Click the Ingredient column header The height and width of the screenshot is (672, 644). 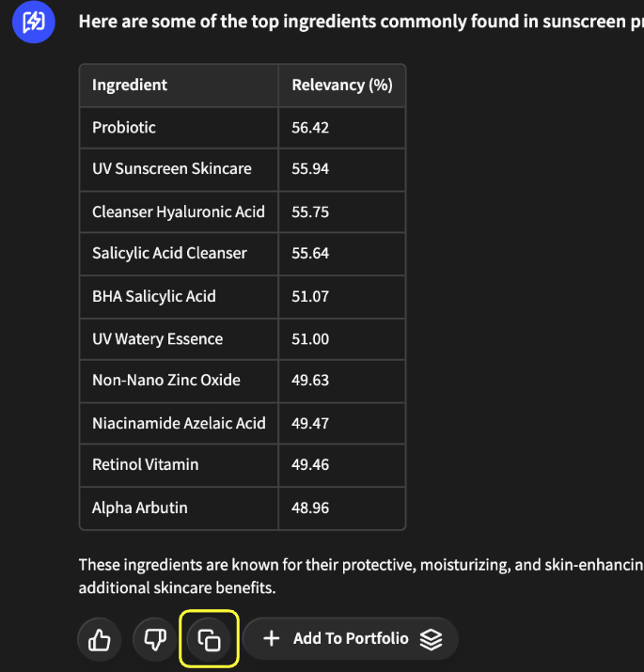click(130, 86)
